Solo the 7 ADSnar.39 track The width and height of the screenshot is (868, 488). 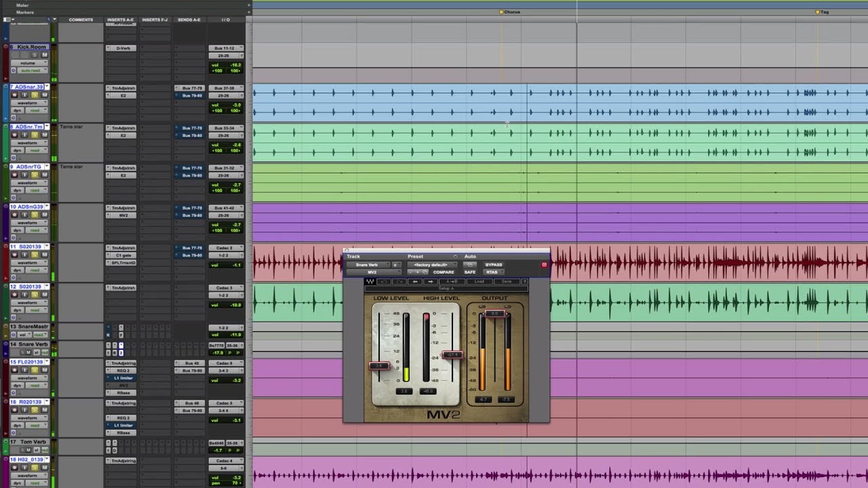click(35, 95)
